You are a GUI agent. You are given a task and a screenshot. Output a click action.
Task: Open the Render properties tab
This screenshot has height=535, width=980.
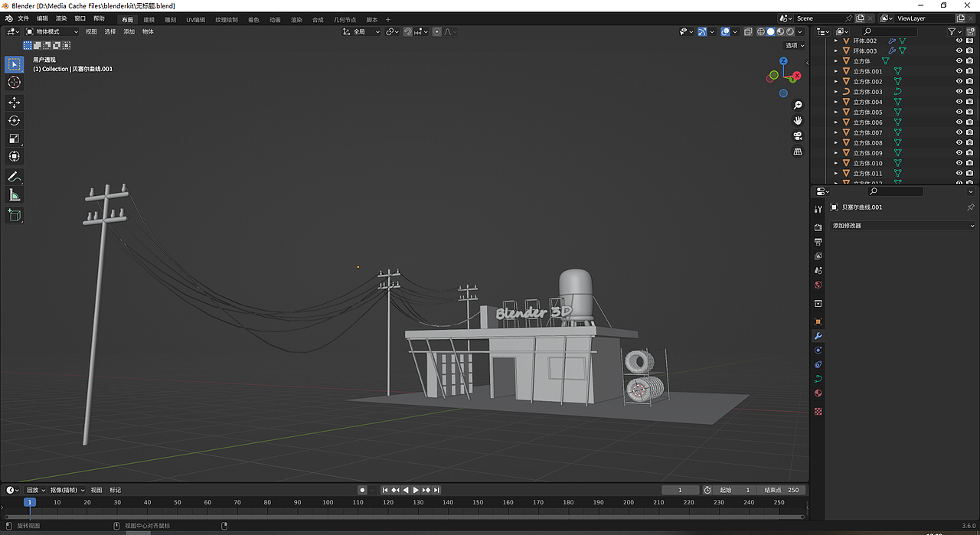click(818, 227)
